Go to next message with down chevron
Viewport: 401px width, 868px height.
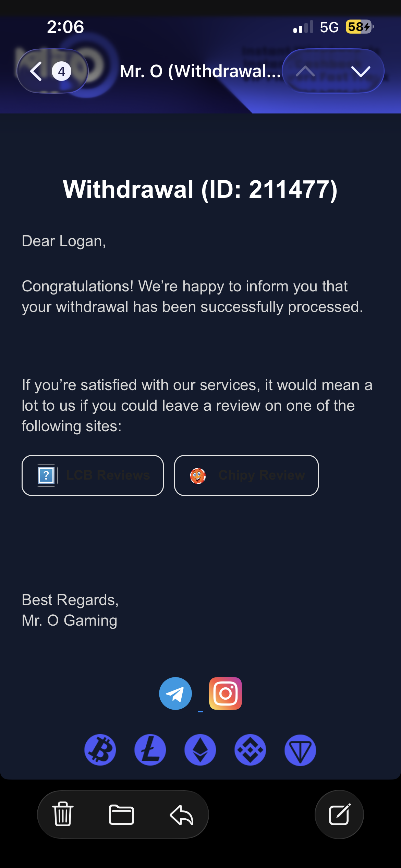click(x=361, y=71)
